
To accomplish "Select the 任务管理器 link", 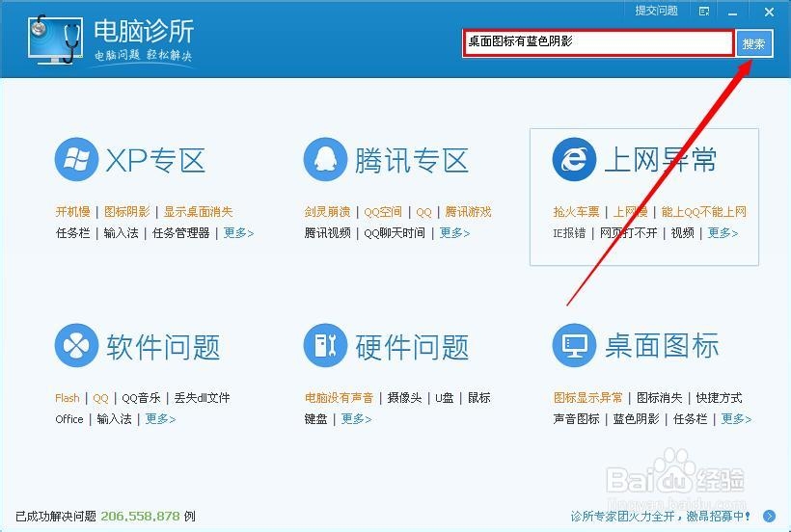I will click(180, 233).
